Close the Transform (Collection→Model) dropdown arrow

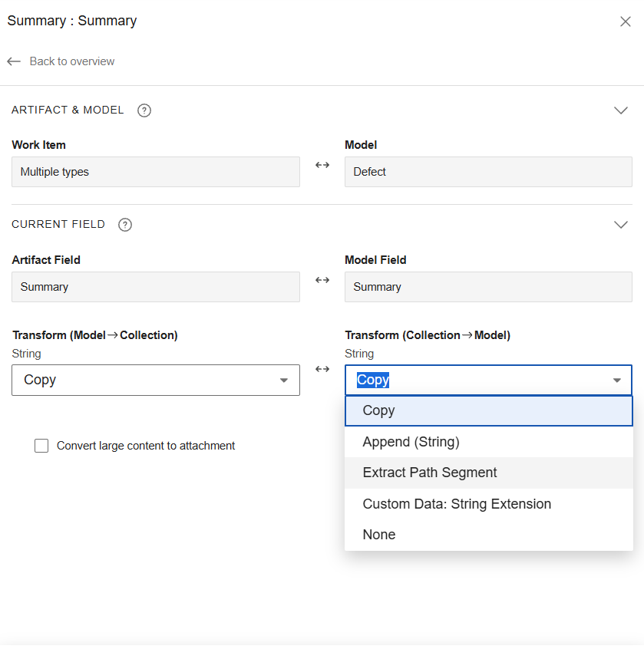[x=616, y=381]
